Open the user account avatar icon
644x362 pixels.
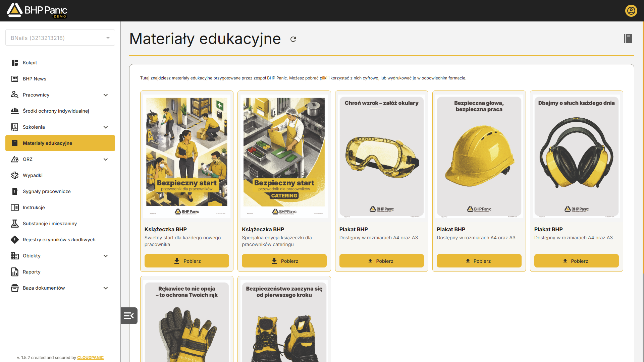pyautogui.click(x=631, y=11)
